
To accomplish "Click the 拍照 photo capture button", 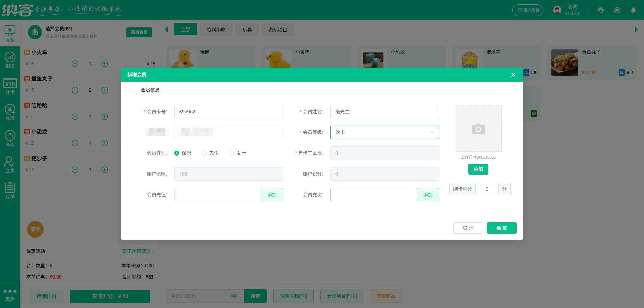I will [478, 169].
